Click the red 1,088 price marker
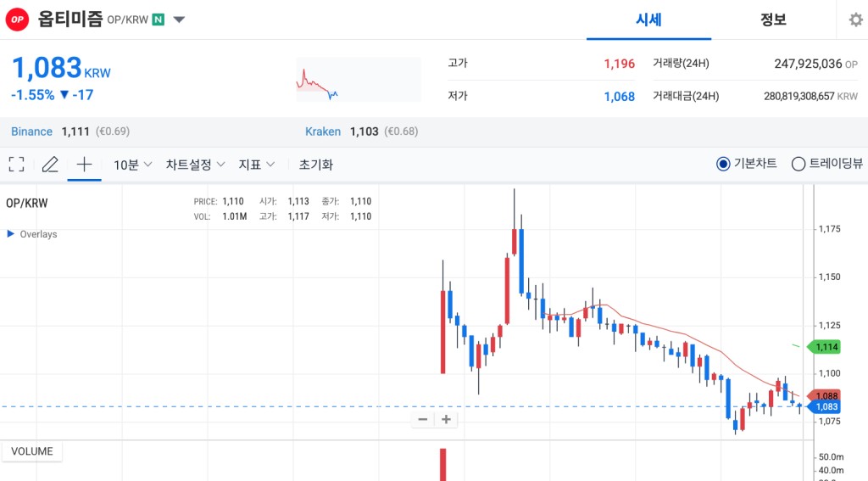The image size is (868, 481). pos(824,395)
